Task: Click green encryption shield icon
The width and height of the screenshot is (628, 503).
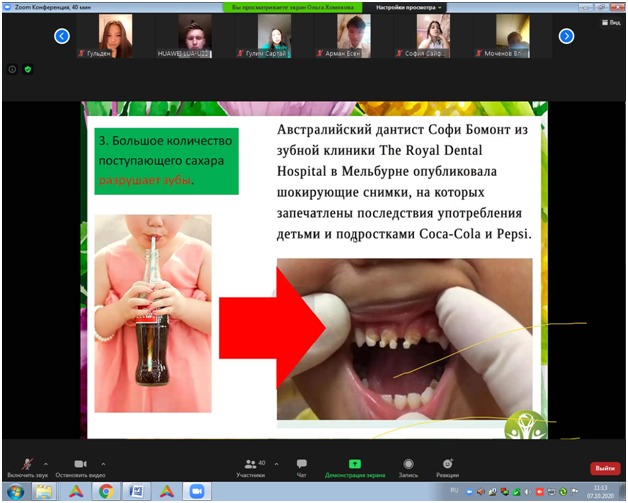Action: [27, 69]
